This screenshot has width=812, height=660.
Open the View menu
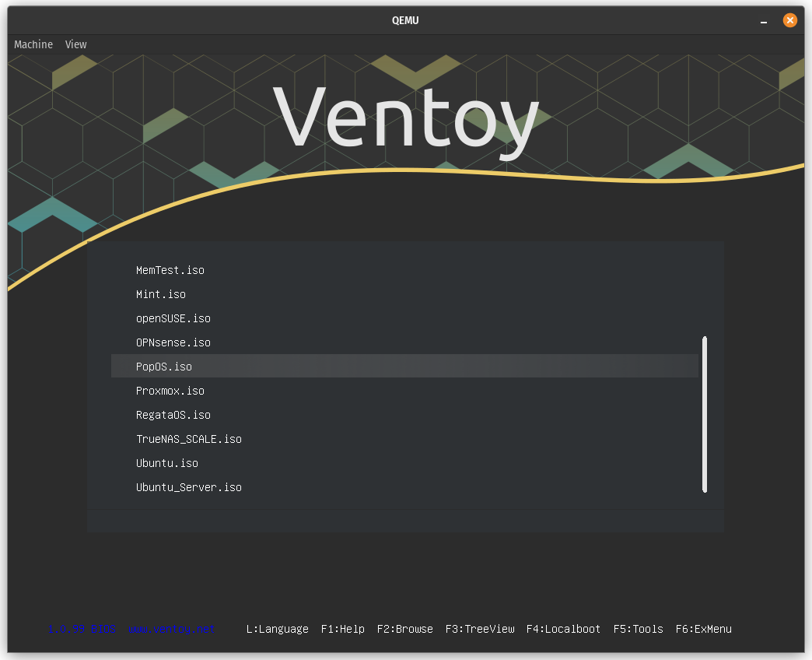point(75,44)
